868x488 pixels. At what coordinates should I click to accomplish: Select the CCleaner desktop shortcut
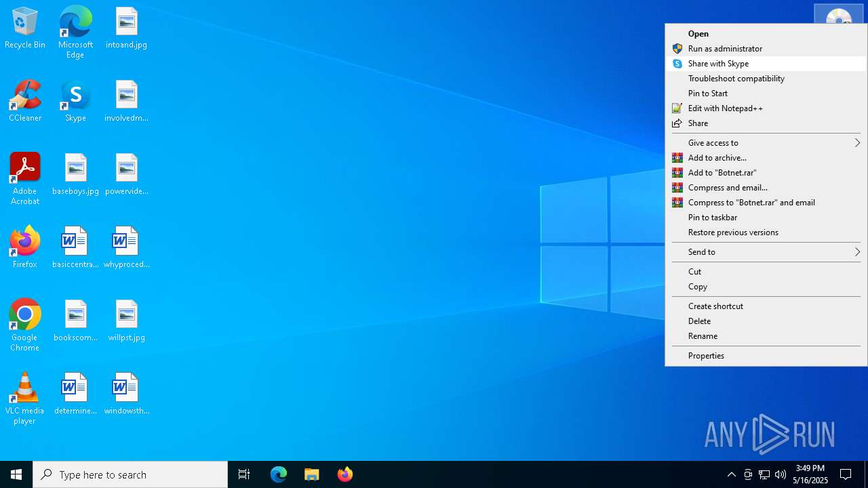pos(25,102)
